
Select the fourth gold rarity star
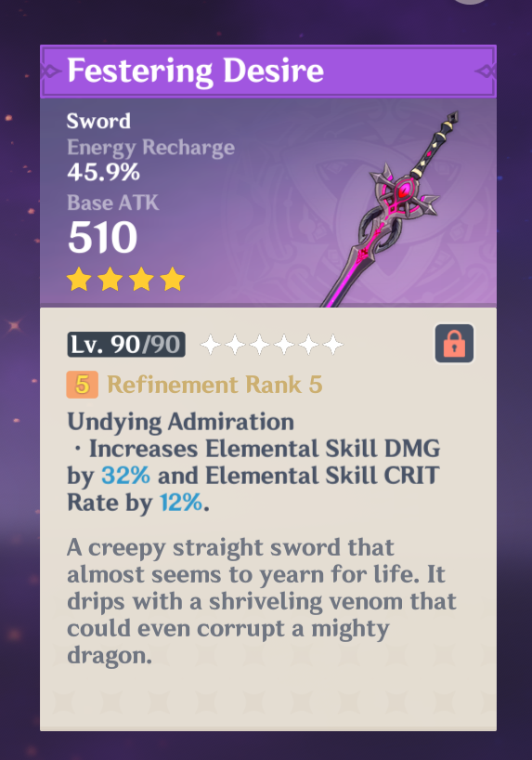[x=173, y=279]
